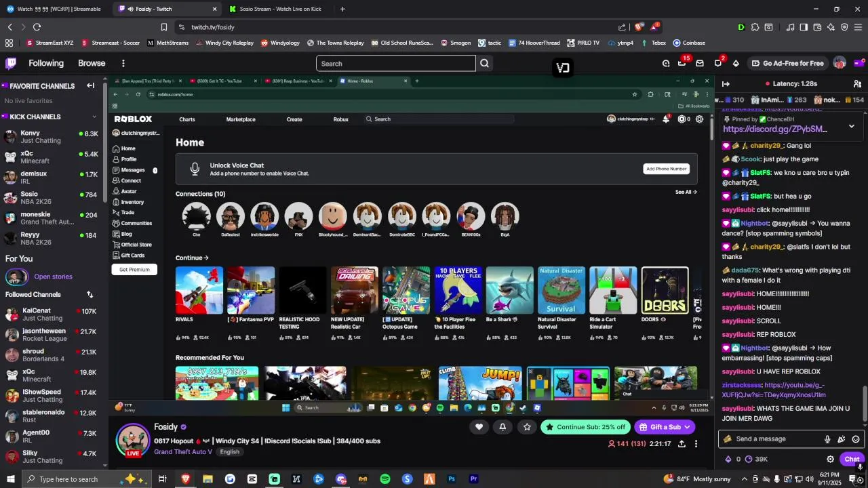
Task: Click the celebration party icon in chat box
Action: [842, 439]
